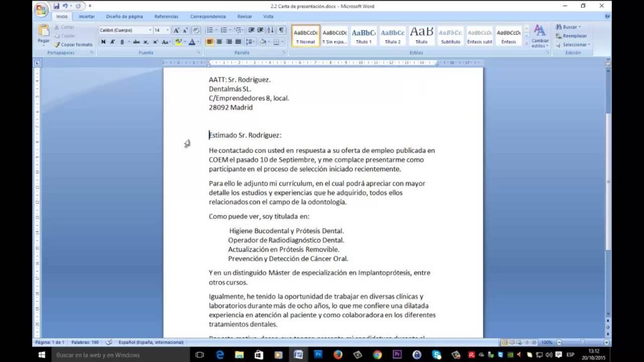Enable justified text alignment

[238, 42]
